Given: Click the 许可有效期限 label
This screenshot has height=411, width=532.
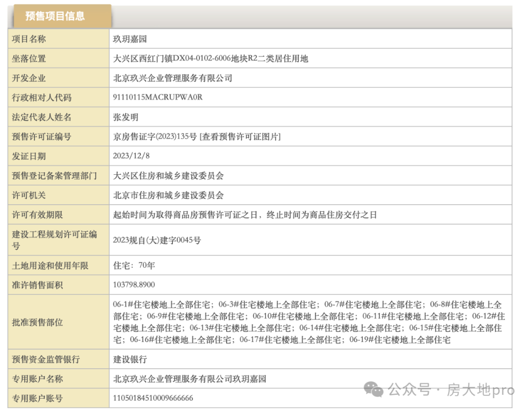Looking at the screenshot, I should tap(37, 215).
